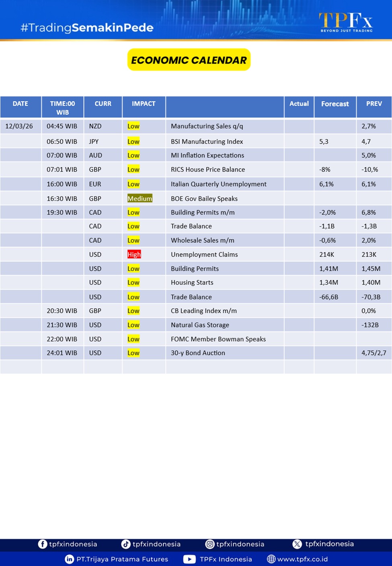Click the PREV column header
Screen dimensions: 392x566
[374, 104]
